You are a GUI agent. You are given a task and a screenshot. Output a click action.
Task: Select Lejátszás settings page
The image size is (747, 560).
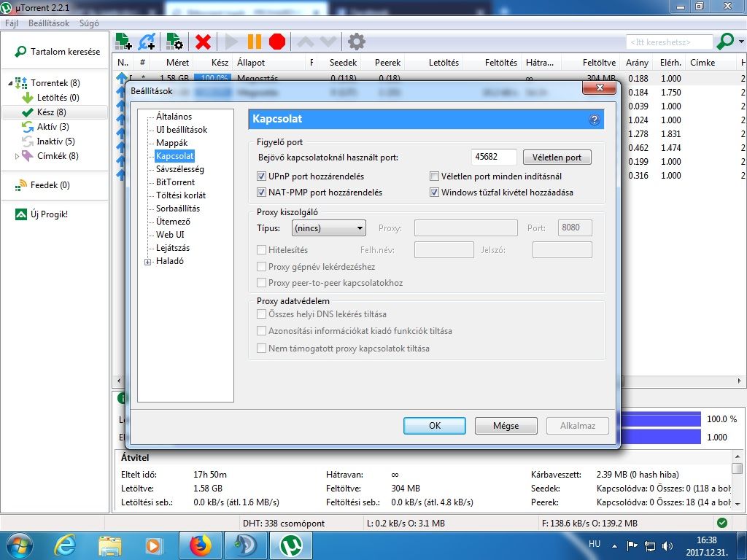173,248
